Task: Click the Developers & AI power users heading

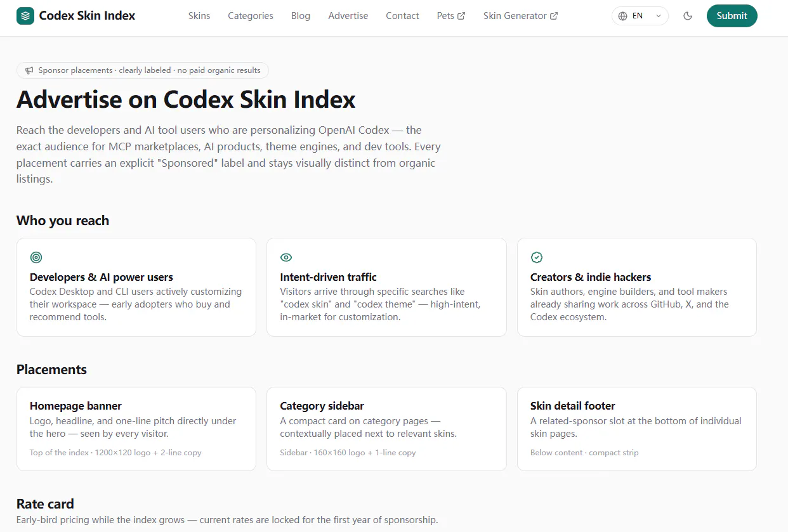Action: point(102,277)
